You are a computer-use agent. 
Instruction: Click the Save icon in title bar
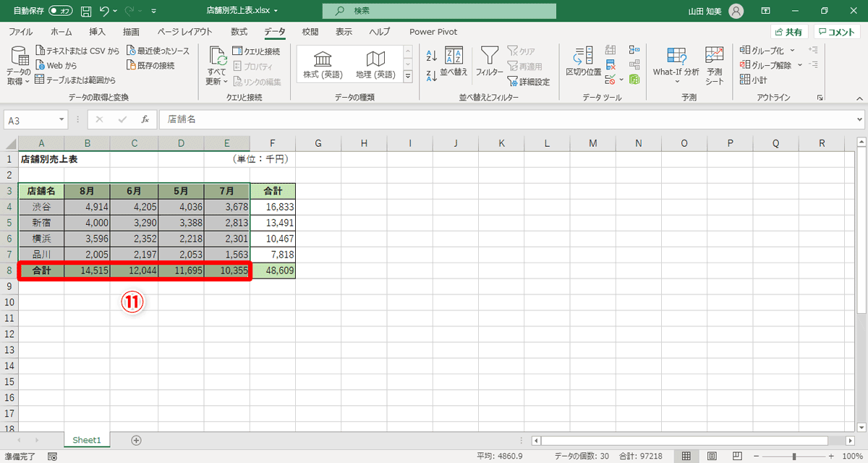tap(86, 11)
